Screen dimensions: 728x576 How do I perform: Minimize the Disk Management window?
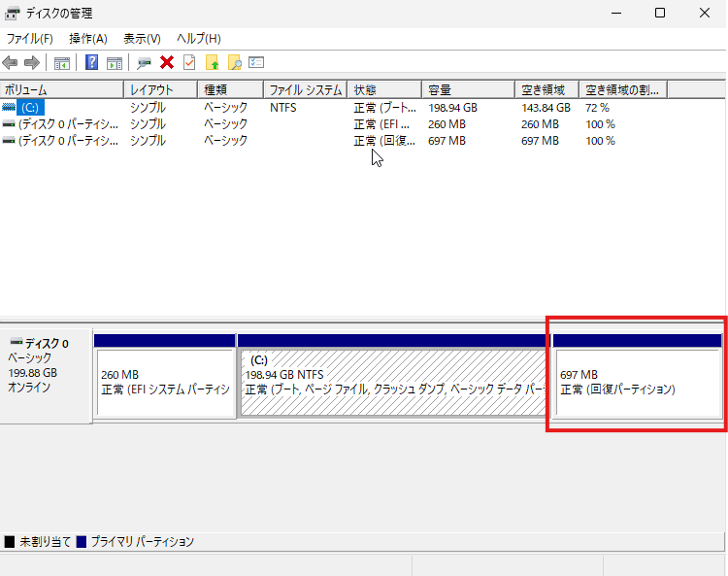[616, 13]
